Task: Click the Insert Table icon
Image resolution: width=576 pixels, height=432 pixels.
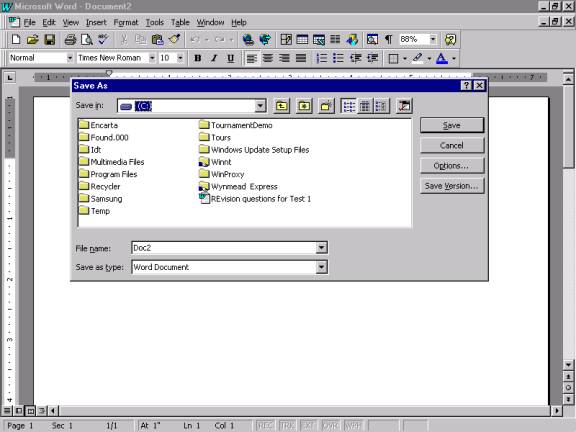Action: (302, 39)
